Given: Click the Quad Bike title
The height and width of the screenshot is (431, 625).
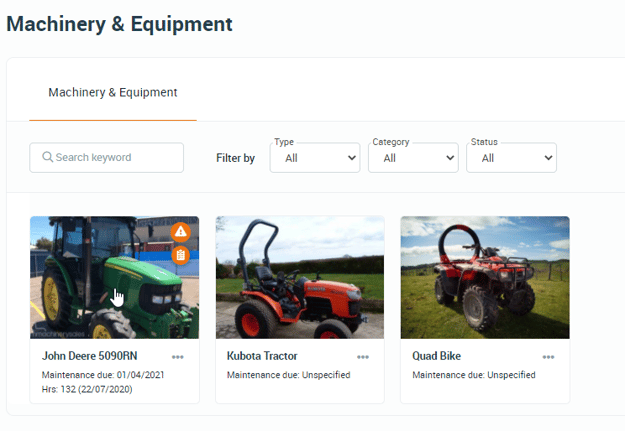Looking at the screenshot, I should click(x=436, y=356).
